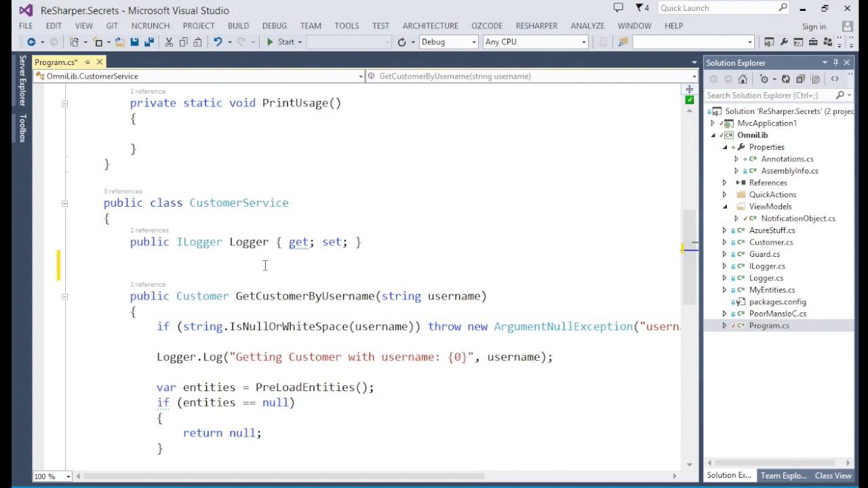This screenshot has width=868, height=488.
Task: Open the RESHARPER menu
Action: point(536,26)
